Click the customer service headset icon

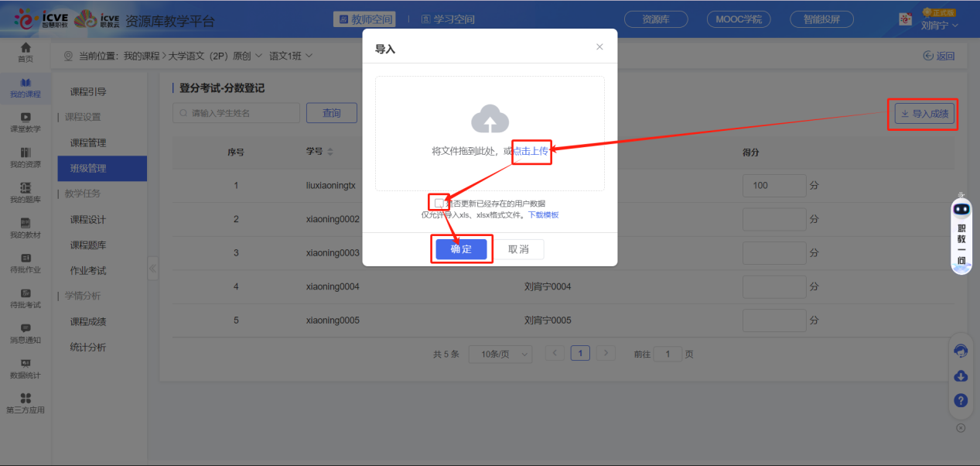pos(960,351)
